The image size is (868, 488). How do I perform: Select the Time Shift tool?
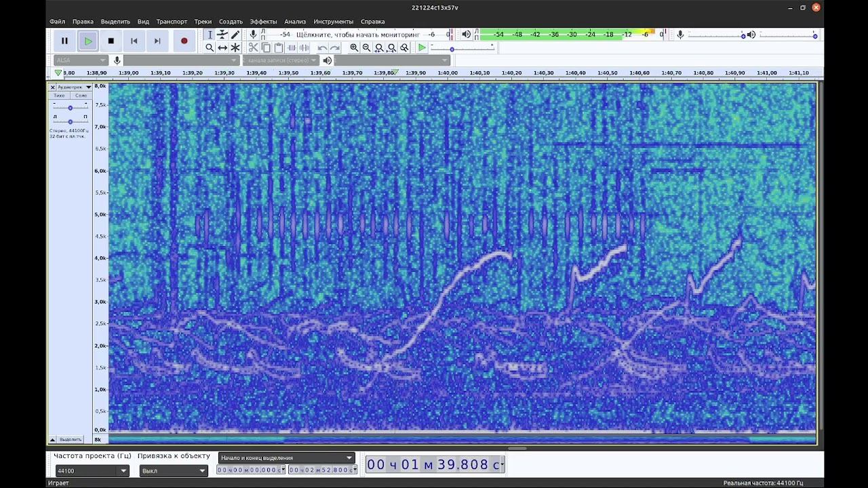coord(222,47)
